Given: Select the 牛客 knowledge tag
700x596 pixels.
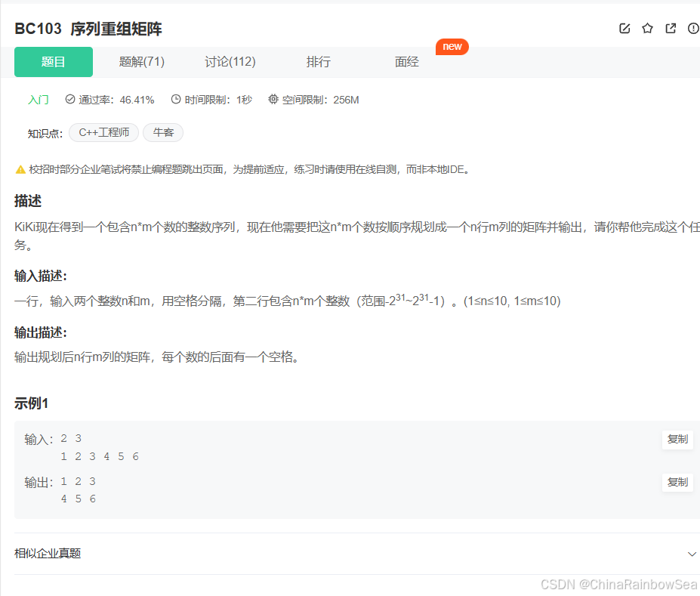Looking at the screenshot, I should 163,132.
